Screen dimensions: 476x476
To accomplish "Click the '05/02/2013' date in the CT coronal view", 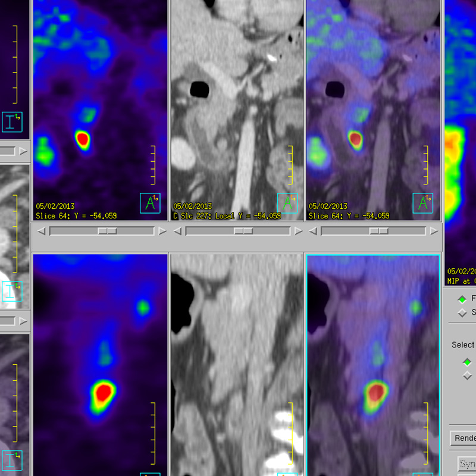I will click(x=192, y=206).
